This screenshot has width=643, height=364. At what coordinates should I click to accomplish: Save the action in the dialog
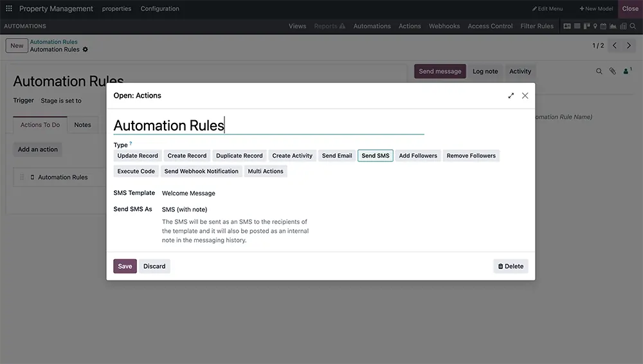click(x=125, y=266)
